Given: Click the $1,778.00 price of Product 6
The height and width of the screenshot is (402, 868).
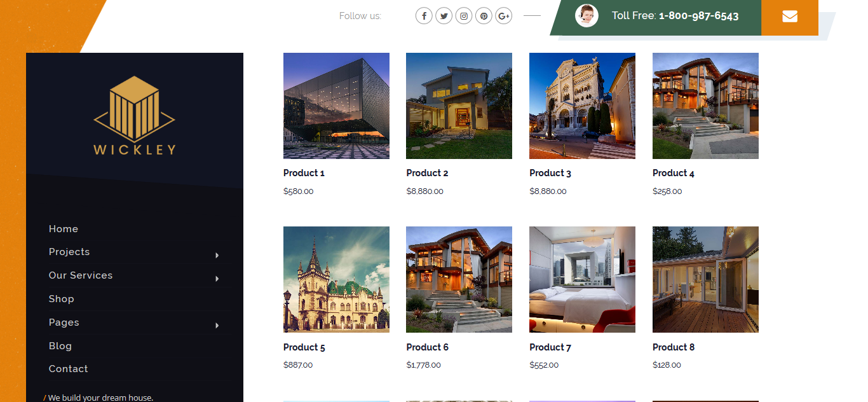Looking at the screenshot, I should point(424,365).
